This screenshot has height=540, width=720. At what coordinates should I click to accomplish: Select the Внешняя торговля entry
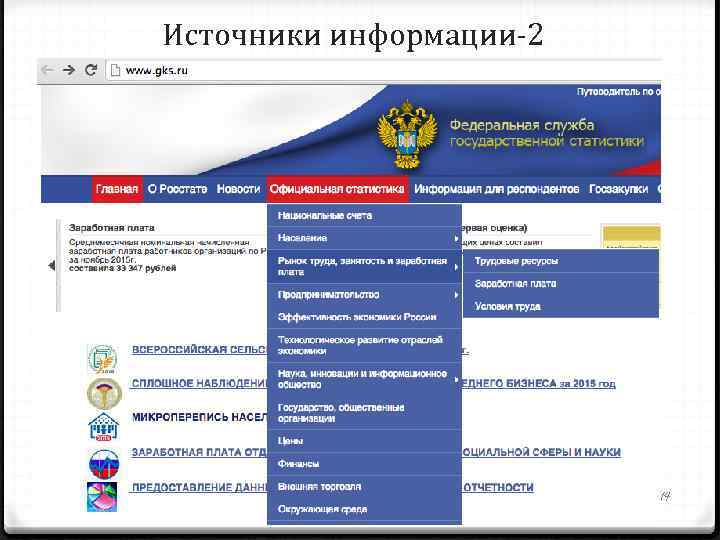tap(364, 487)
